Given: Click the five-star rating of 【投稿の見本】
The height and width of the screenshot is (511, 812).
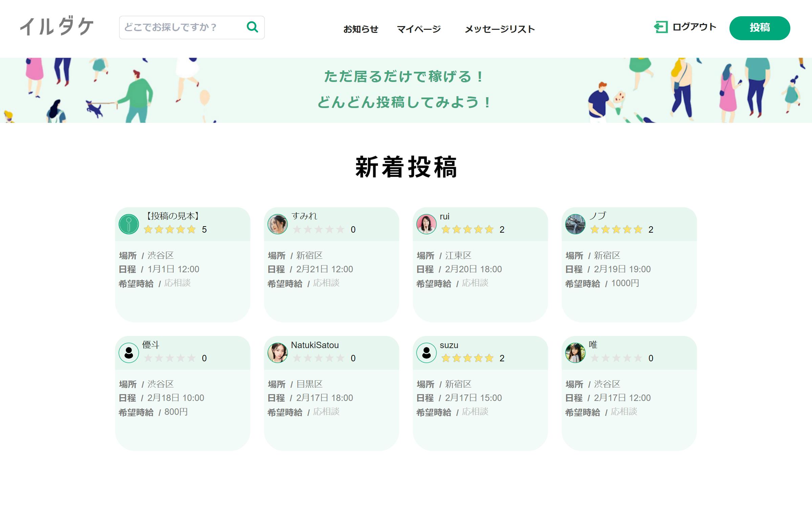Looking at the screenshot, I should pyautogui.click(x=170, y=230).
